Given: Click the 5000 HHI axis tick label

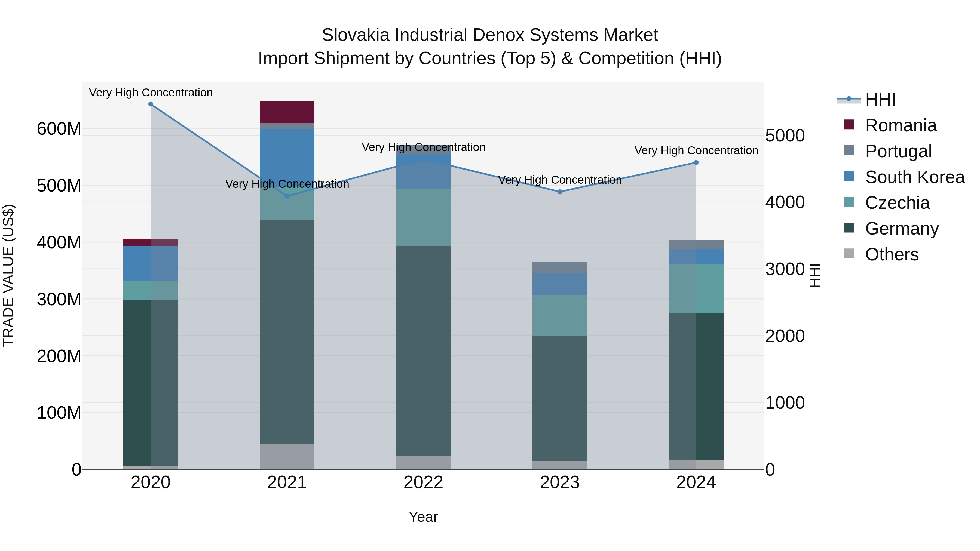Looking at the screenshot, I should click(785, 136).
